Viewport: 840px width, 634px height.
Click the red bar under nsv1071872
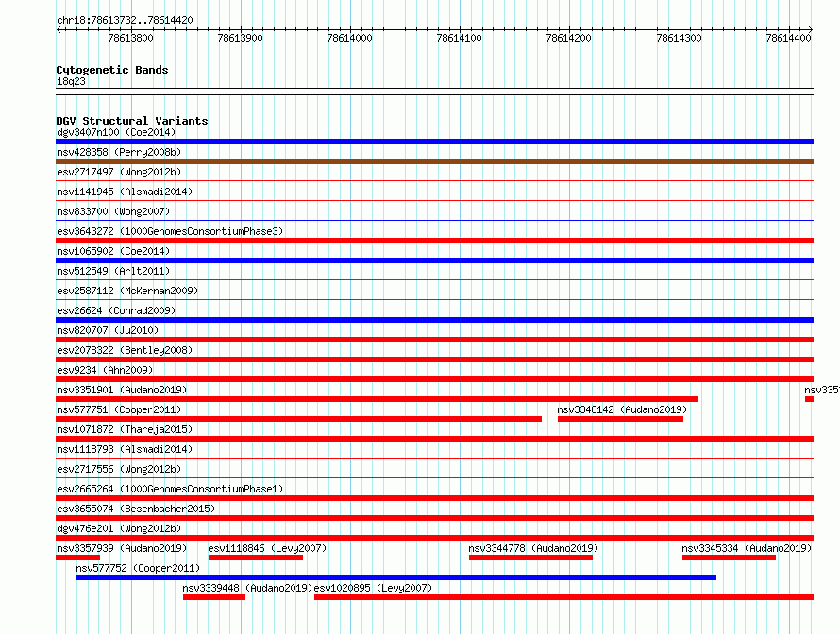coord(434,439)
